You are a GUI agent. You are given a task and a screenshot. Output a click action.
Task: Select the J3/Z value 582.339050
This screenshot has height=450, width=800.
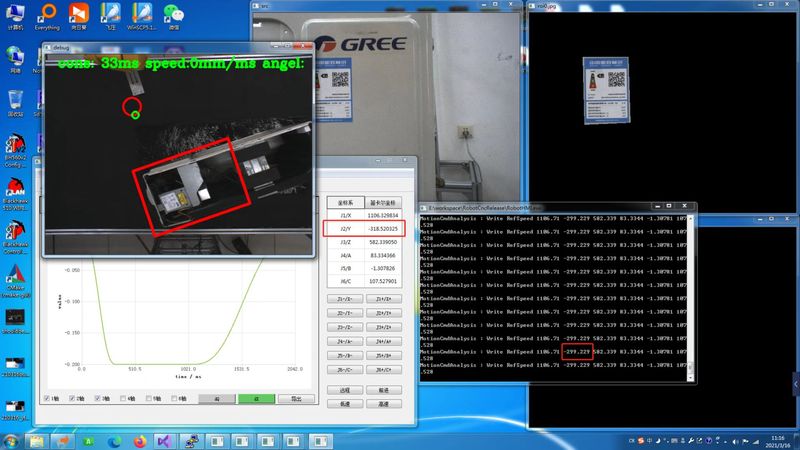(x=383, y=242)
